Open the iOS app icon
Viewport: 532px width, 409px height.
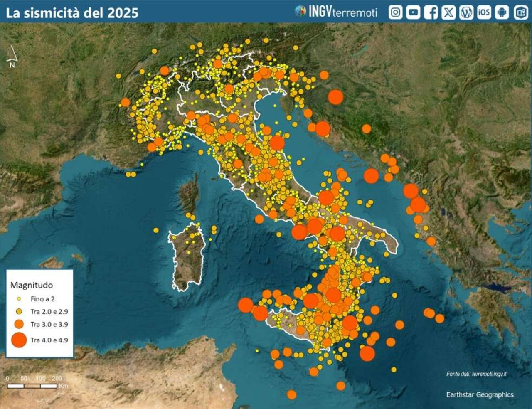pyautogui.click(x=484, y=12)
